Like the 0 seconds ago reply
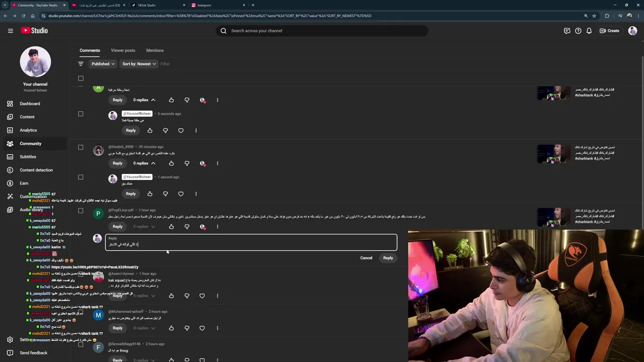The width and height of the screenshot is (644, 362). pyautogui.click(x=150, y=130)
